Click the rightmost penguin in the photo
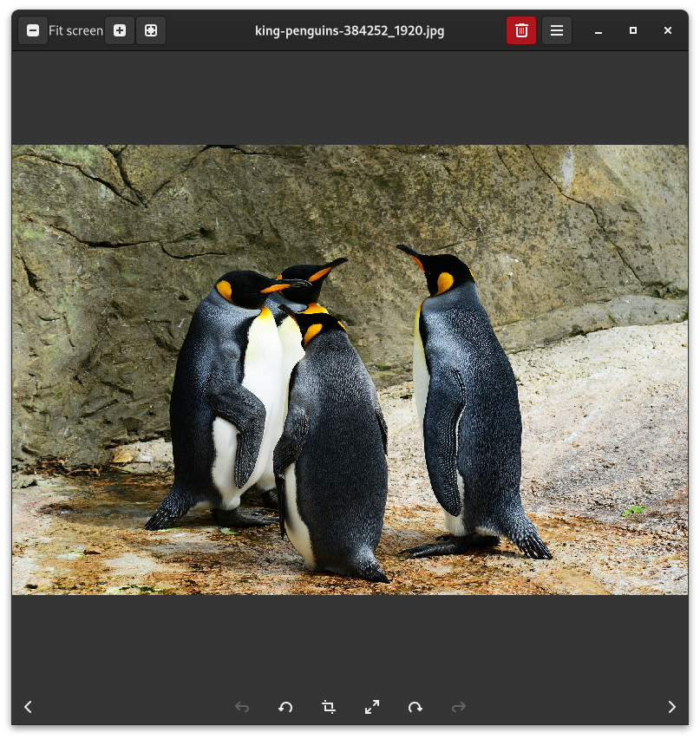 pyautogui.click(x=468, y=408)
